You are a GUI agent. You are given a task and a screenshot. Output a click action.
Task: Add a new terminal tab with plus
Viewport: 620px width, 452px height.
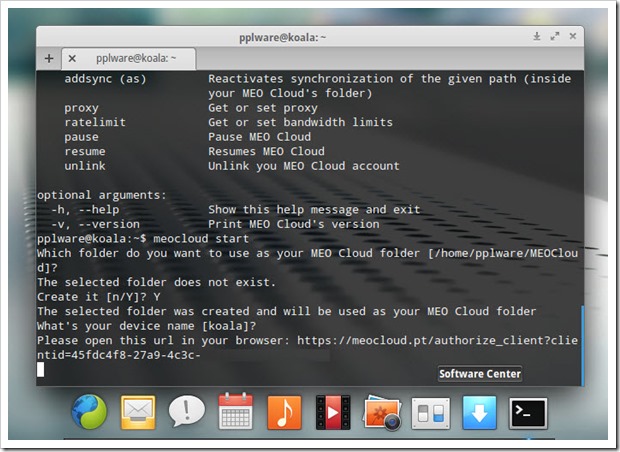pyautogui.click(x=49, y=59)
